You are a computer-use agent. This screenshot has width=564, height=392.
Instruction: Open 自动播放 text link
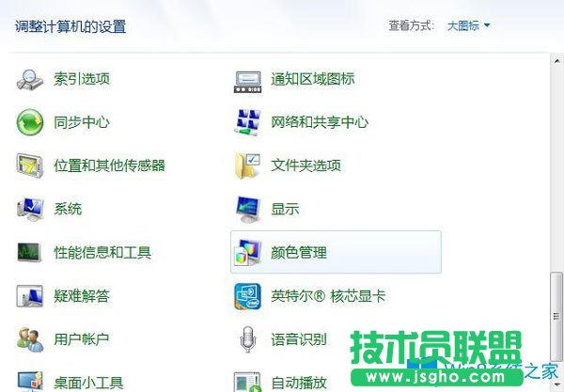tap(299, 383)
